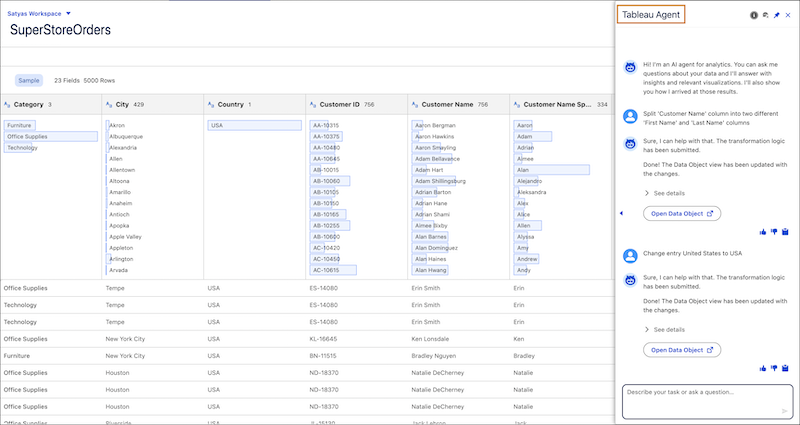Click the text type icon beside Category
This screenshot has width=800, height=425.
click(x=7, y=105)
